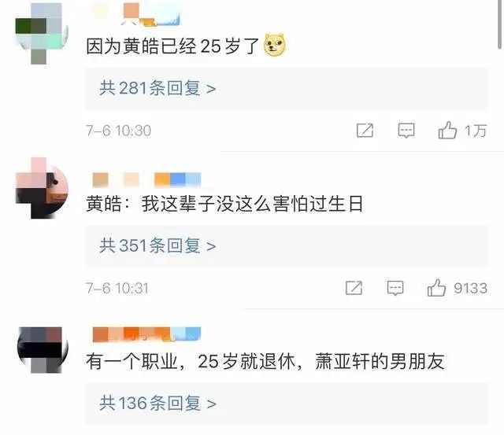Select comment about 害怕过生日
This screenshot has height=435, width=504.
click(x=224, y=204)
